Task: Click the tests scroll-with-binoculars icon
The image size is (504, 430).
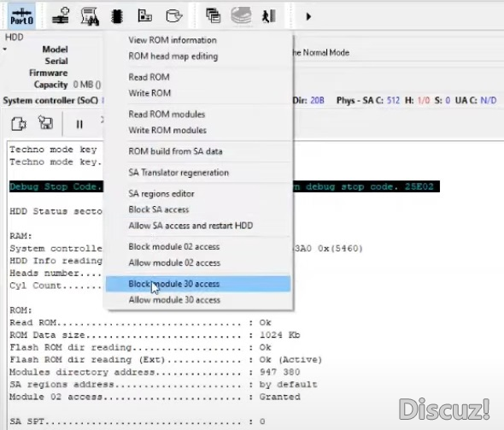Action: point(90,16)
